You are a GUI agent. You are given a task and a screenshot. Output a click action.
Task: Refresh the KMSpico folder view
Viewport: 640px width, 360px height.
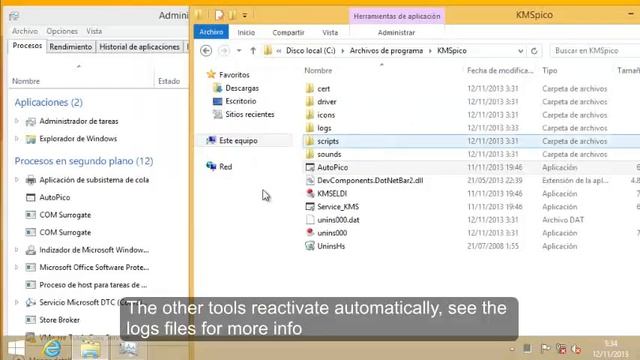[534, 51]
